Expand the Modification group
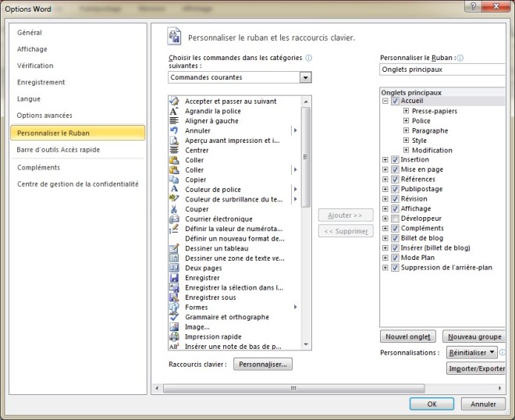 (406, 150)
